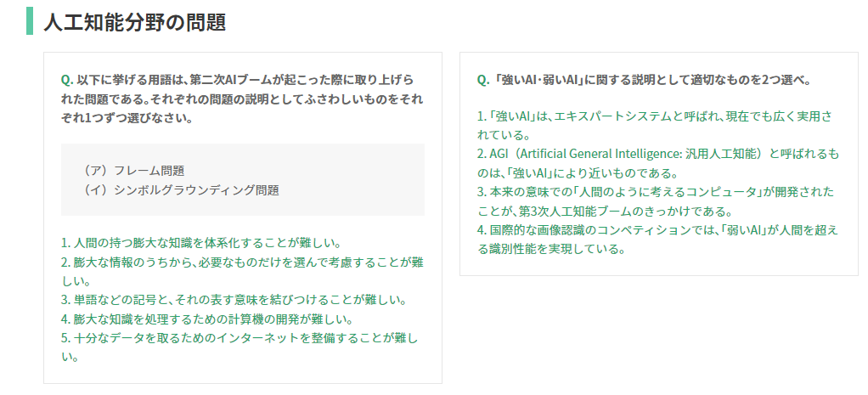868x395 pixels.
Task: Click the wrapped line る識別性能を実現している
Action: pyautogui.click(x=551, y=249)
